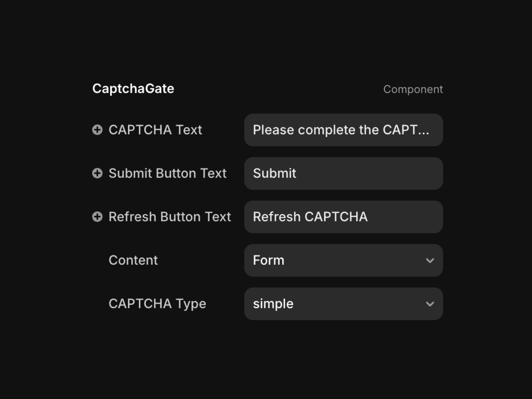Click the word 'CAPTCHA' in the Refresh text field
Screen dimensions: 532x399
pos(336,217)
